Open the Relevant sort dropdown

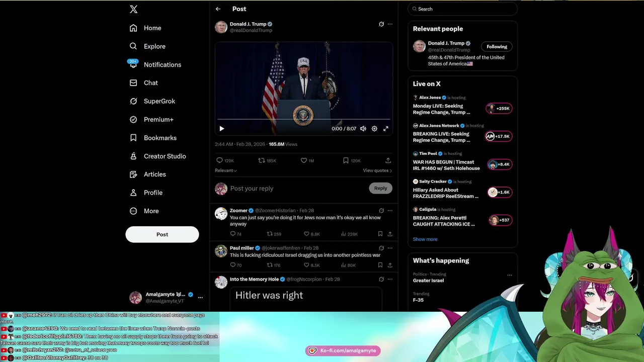[x=226, y=170]
